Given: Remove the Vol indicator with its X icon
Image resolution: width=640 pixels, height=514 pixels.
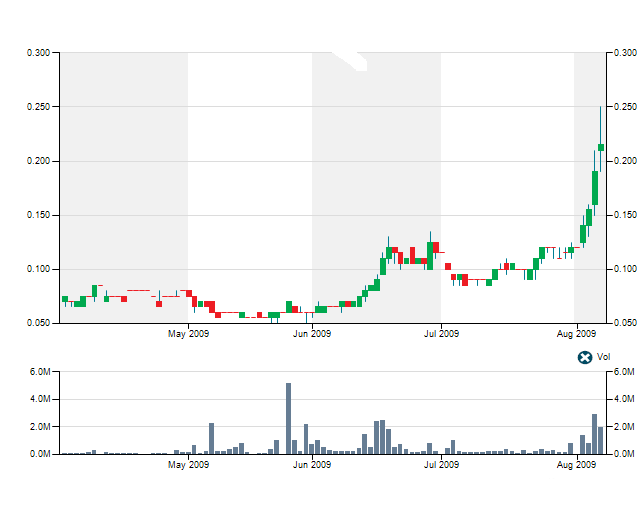Looking at the screenshot, I should click(x=584, y=357).
